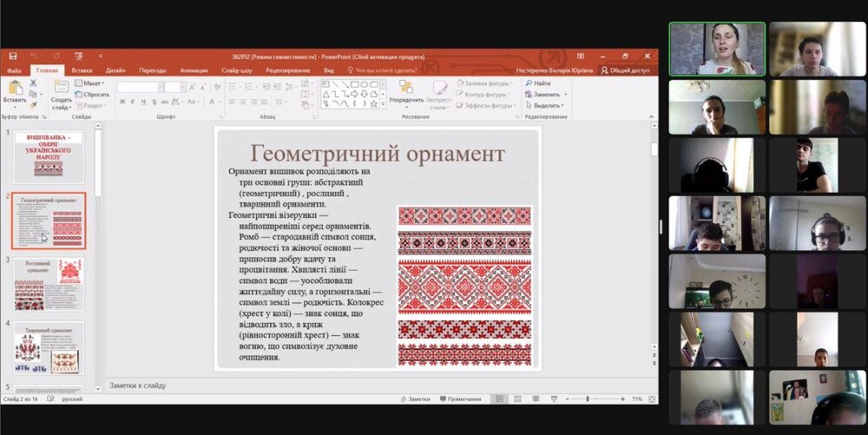Copy the selection to the clipboard
Viewport: 868px width, 435px height.
(x=33, y=94)
